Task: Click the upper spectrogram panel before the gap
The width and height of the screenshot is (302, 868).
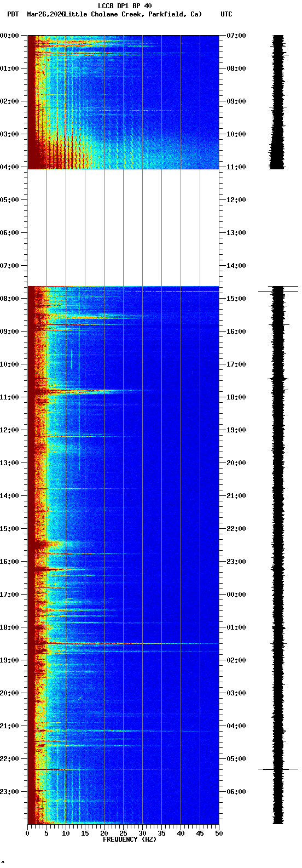Action: pos(123,102)
